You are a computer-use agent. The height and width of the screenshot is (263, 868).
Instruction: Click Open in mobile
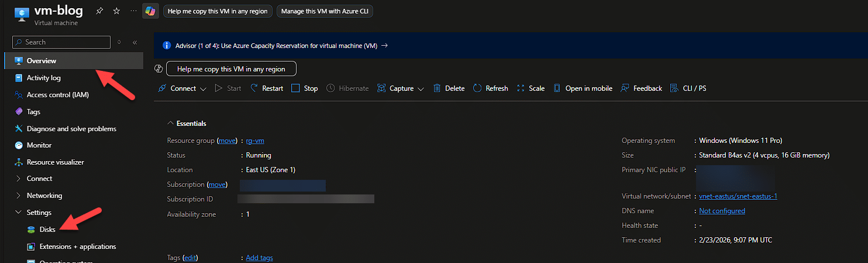pyautogui.click(x=583, y=88)
